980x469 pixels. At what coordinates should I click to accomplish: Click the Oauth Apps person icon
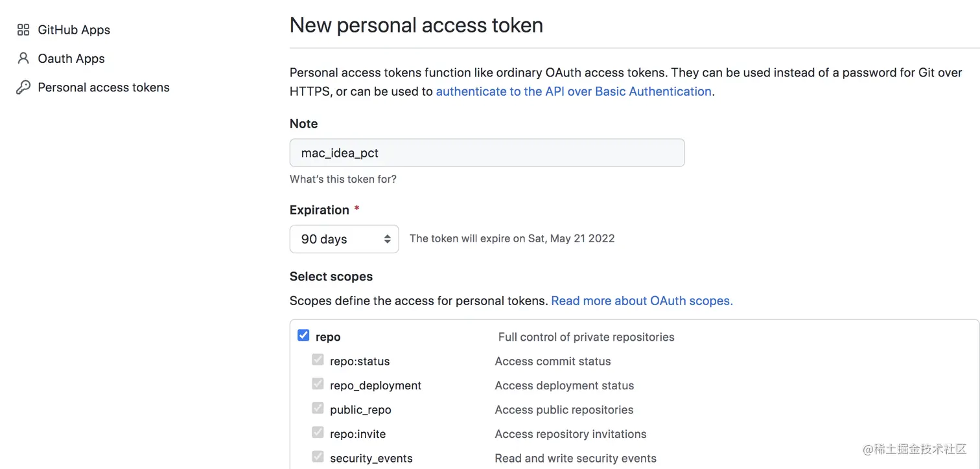point(23,58)
